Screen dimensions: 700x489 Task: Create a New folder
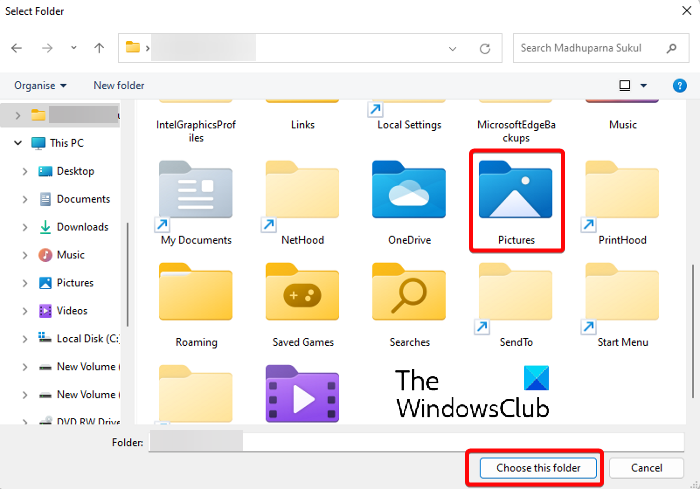(x=119, y=85)
